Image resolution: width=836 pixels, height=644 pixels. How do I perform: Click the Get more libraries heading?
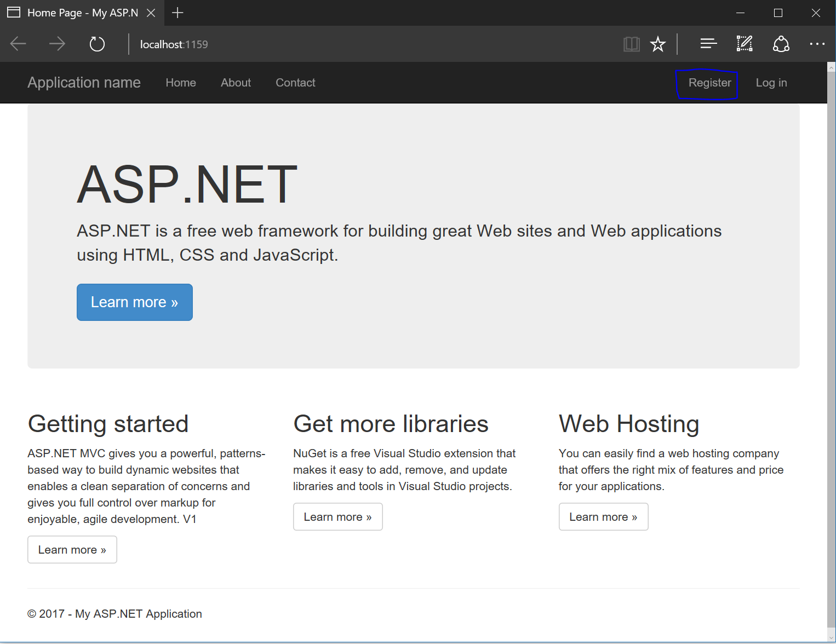tap(391, 424)
